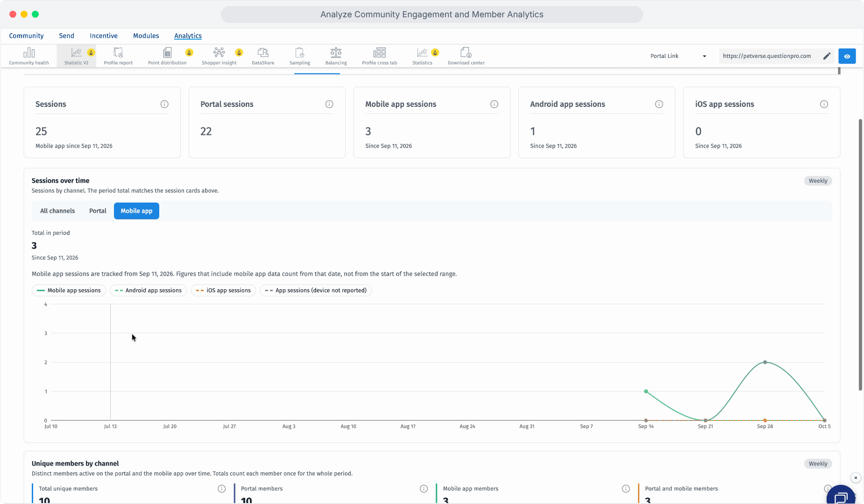The width and height of the screenshot is (864, 504).
Task: Select the Point distribution icon
Action: tap(167, 52)
